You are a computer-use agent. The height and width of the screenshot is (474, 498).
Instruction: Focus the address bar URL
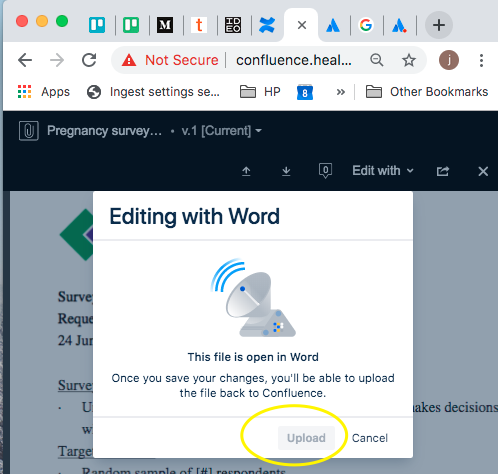click(x=294, y=60)
